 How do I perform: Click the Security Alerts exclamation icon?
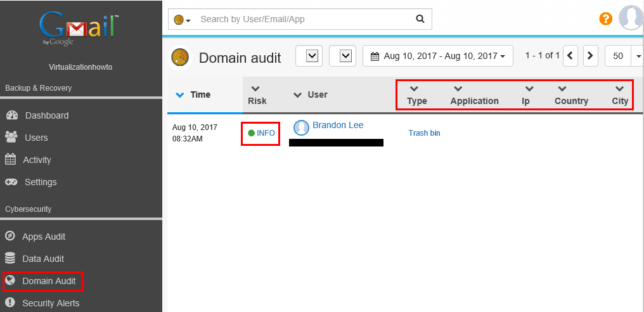pos(10,302)
